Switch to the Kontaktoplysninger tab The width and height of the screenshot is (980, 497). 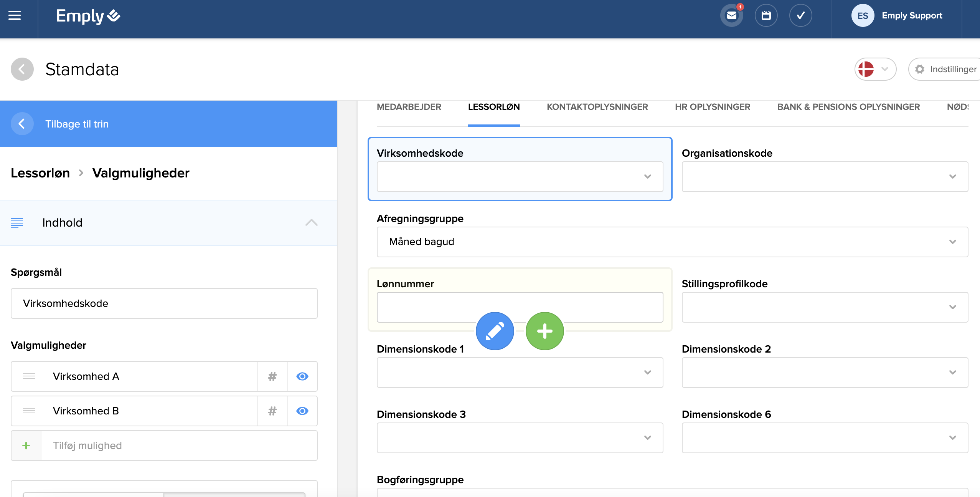point(597,107)
